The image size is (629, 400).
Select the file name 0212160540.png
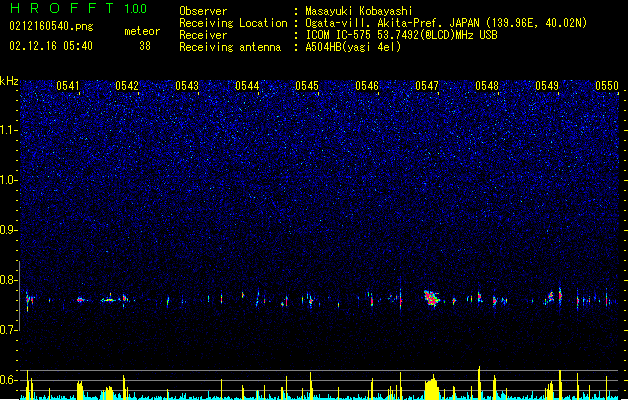click(x=51, y=26)
